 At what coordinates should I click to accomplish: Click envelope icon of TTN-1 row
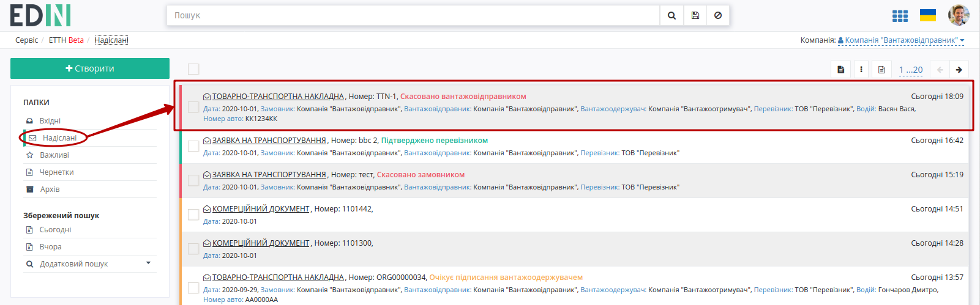coord(207,97)
